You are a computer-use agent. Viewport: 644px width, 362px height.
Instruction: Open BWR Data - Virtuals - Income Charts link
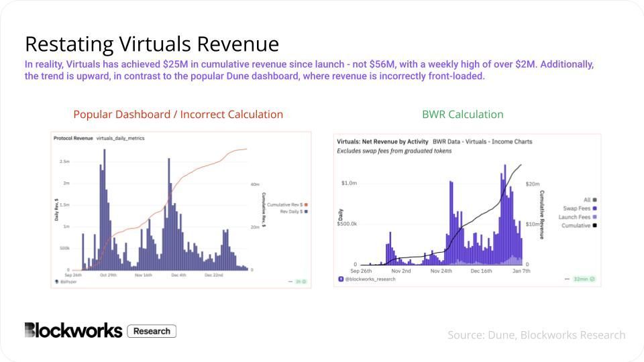482,141
